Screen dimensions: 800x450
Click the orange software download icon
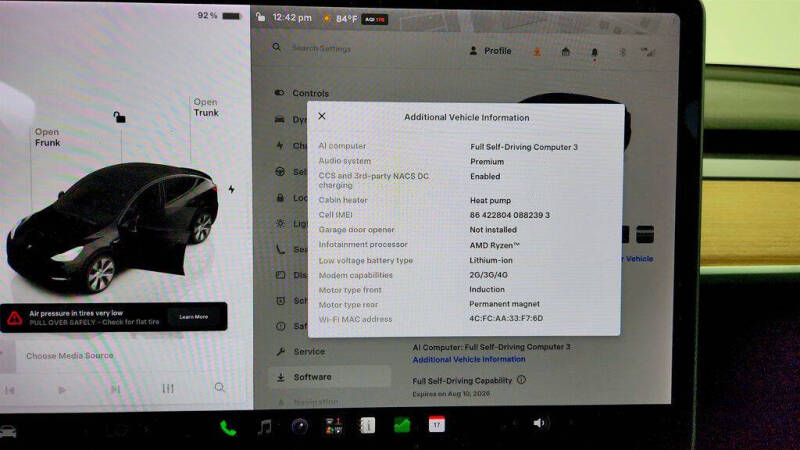tap(537, 52)
